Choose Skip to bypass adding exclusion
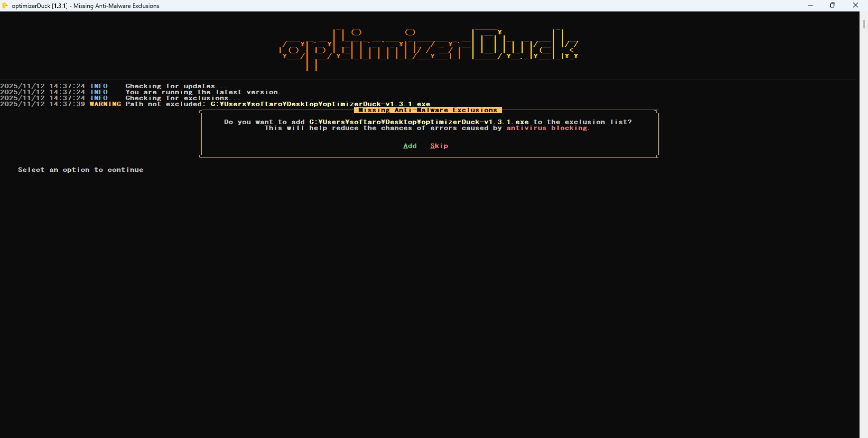868x438 pixels. pos(439,146)
